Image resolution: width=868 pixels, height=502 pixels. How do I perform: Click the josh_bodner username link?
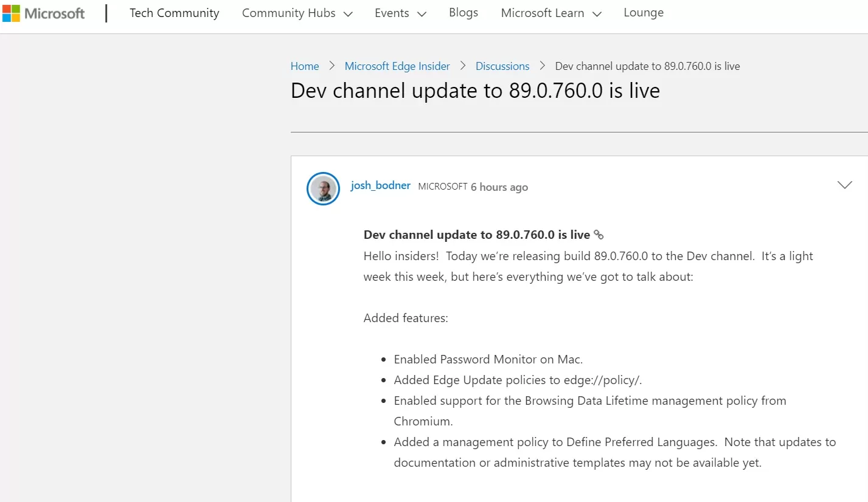(x=381, y=185)
